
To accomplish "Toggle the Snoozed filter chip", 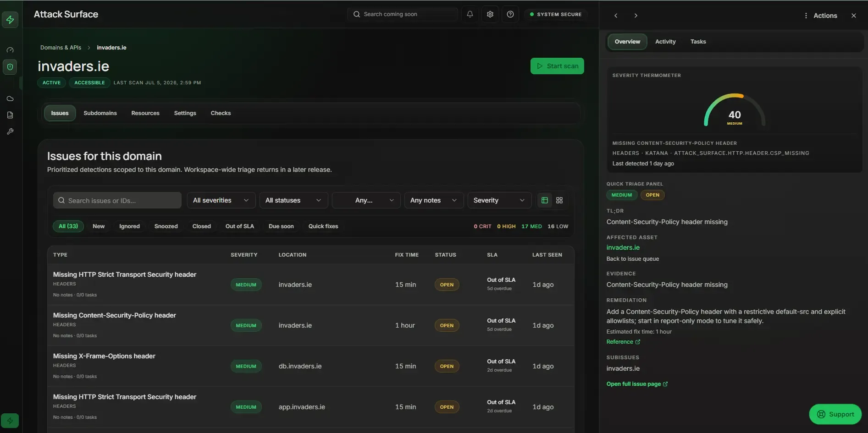I will click(x=166, y=226).
